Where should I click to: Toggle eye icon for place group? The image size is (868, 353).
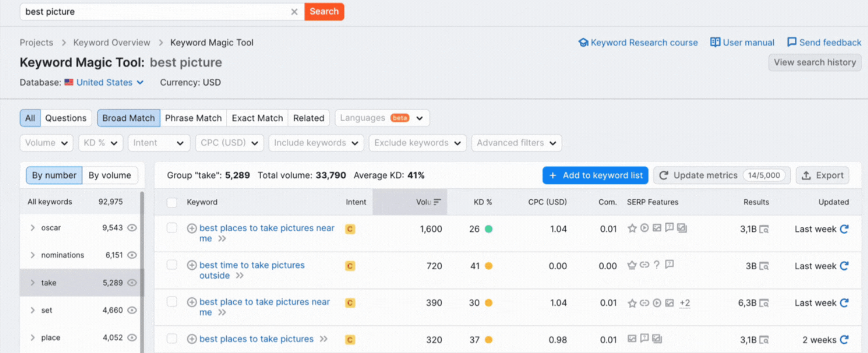pyautogui.click(x=132, y=337)
